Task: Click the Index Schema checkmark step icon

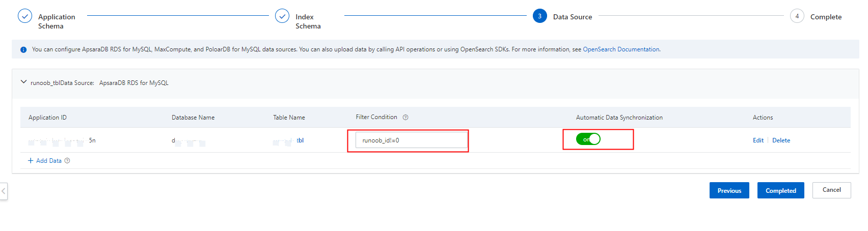Action: (x=282, y=16)
